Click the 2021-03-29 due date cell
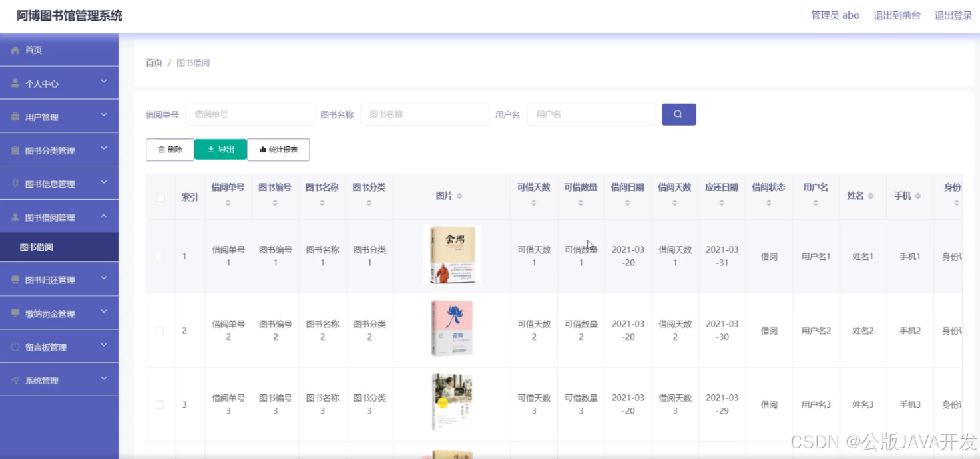Viewport: 980px width, 459px height. [722, 404]
